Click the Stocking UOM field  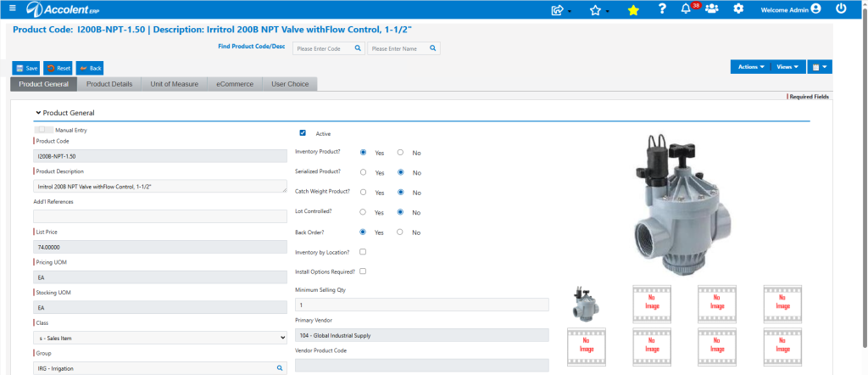(x=160, y=307)
